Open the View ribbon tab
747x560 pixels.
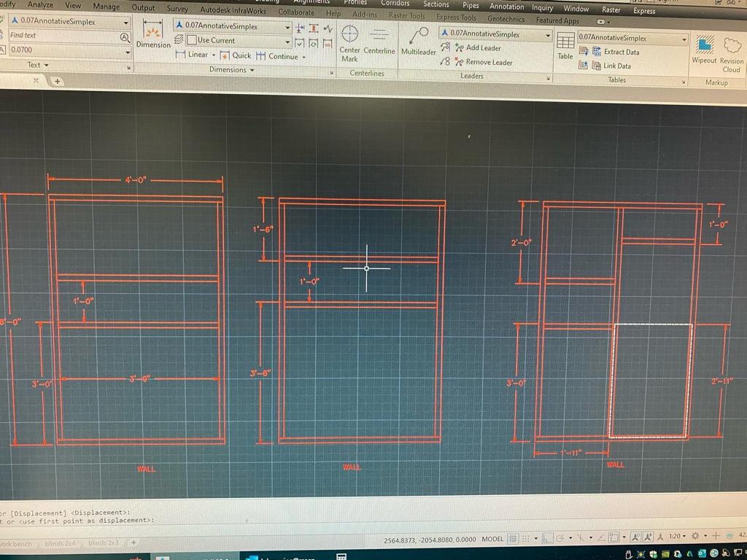tap(73, 5)
